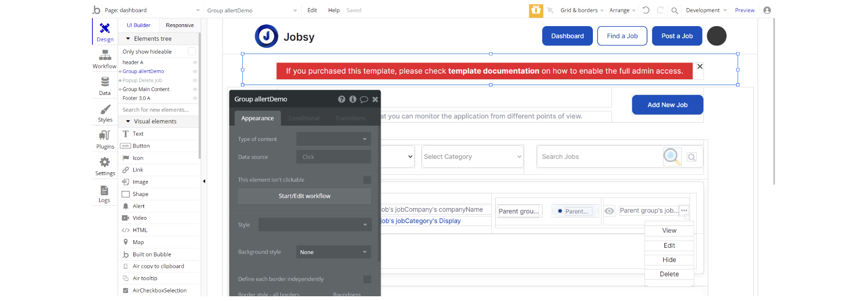Open the Plugins section icon
The width and height of the screenshot is (868, 301).
(x=105, y=140)
